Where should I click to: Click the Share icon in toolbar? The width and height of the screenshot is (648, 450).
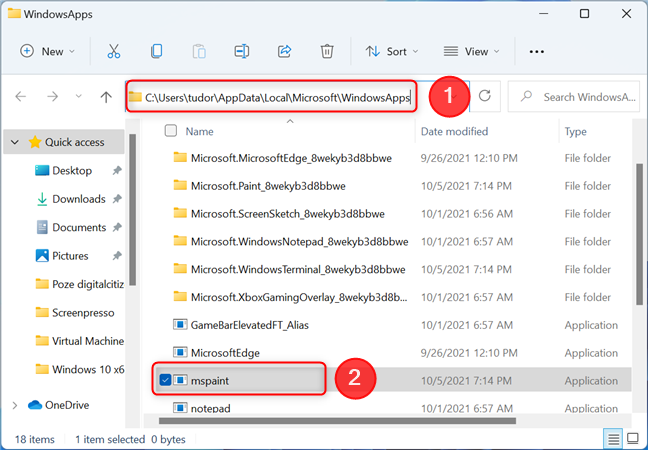coord(284,52)
